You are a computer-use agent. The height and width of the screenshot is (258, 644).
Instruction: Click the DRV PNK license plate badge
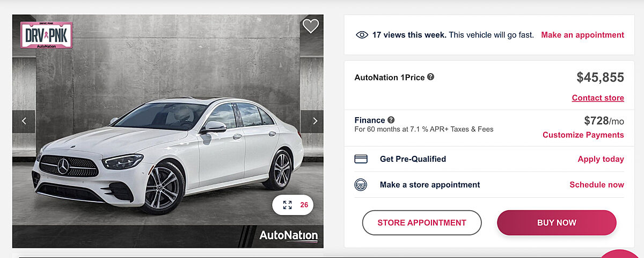coord(46,35)
